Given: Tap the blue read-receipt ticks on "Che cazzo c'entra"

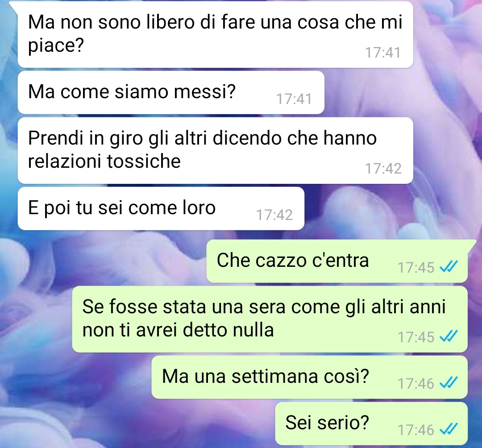Looking at the screenshot, I should click(x=449, y=266).
